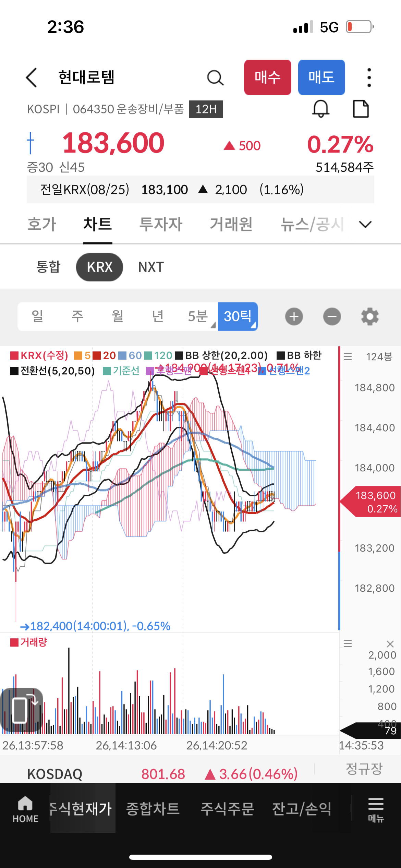
Task: Zoom in chart with plus icon
Action: [294, 316]
